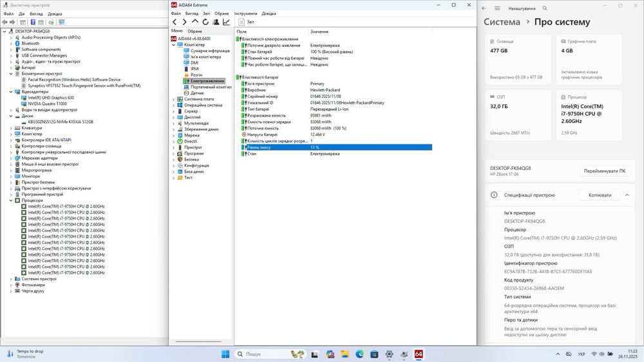This screenshot has height=362, width=644.
Task: Switch to Меню tab in AIDA64 panel
Action: point(177,31)
